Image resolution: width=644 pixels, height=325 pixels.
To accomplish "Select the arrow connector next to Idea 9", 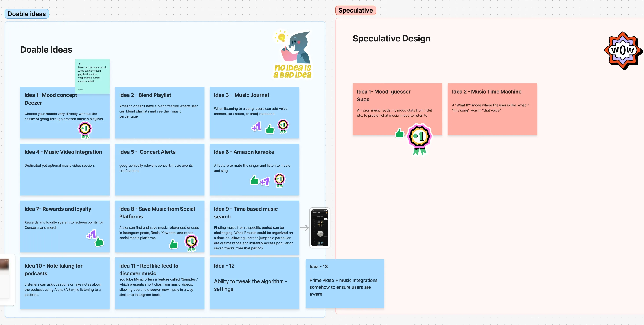I will pyautogui.click(x=304, y=228).
